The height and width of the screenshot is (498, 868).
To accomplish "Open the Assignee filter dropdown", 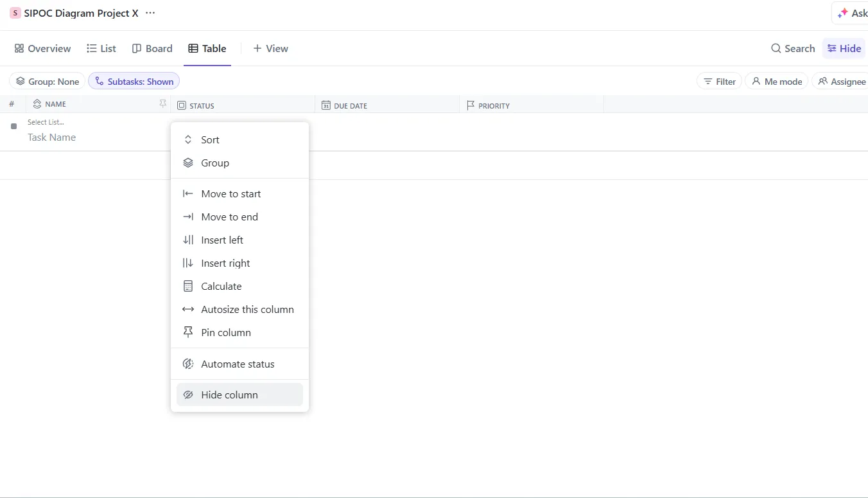I will (842, 81).
